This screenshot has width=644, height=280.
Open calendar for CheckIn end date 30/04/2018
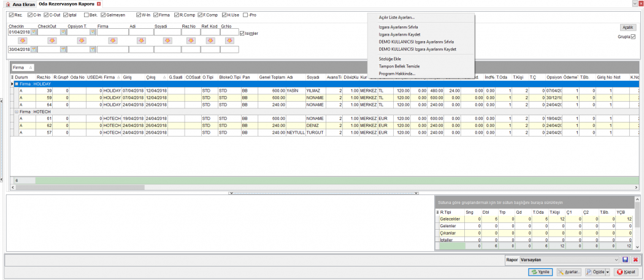point(34,49)
